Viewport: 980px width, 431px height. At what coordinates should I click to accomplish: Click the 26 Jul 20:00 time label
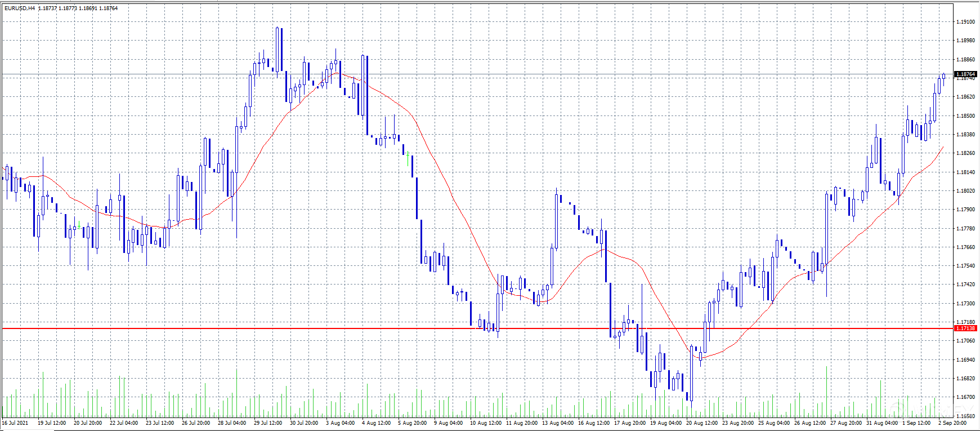click(x=196, y=423)
